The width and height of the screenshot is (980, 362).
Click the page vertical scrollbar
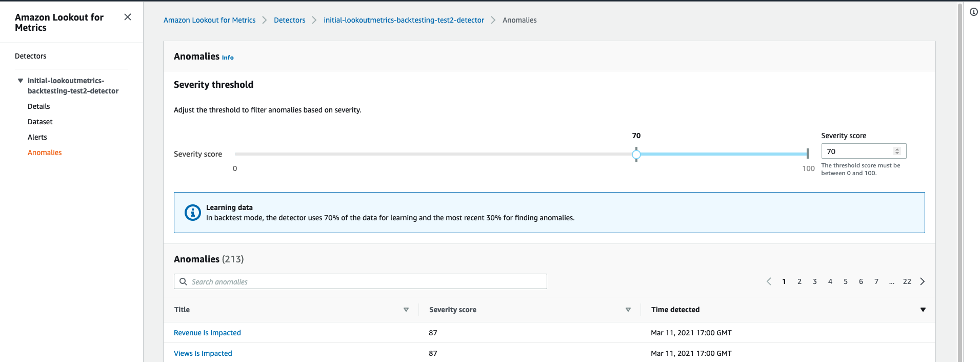960,182
